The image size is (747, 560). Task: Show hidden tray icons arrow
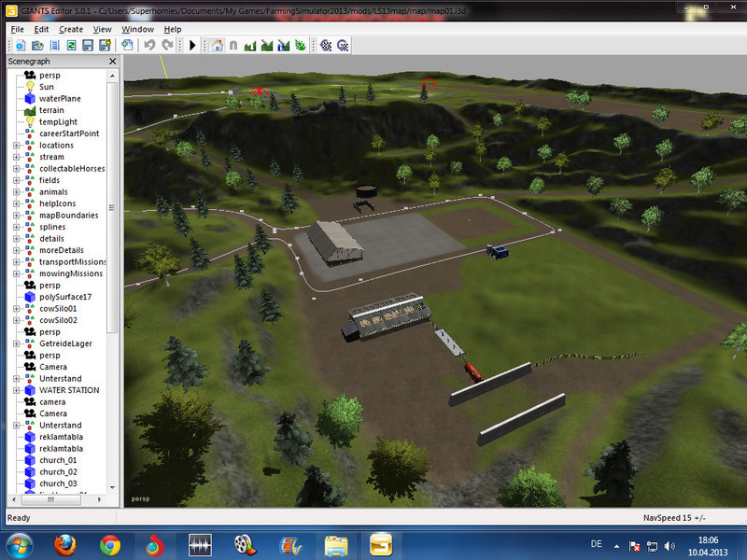point(617,546)
